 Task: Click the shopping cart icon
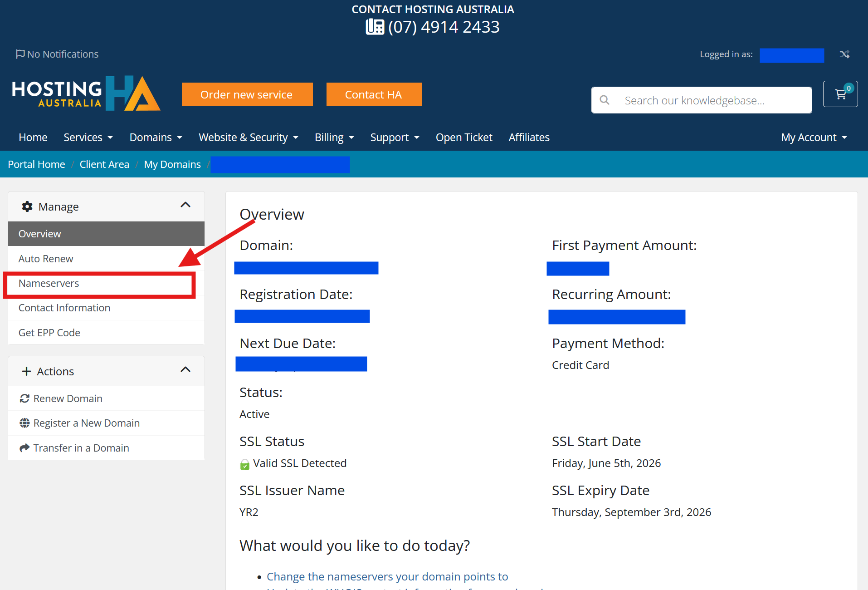click(x=840, y=94)
